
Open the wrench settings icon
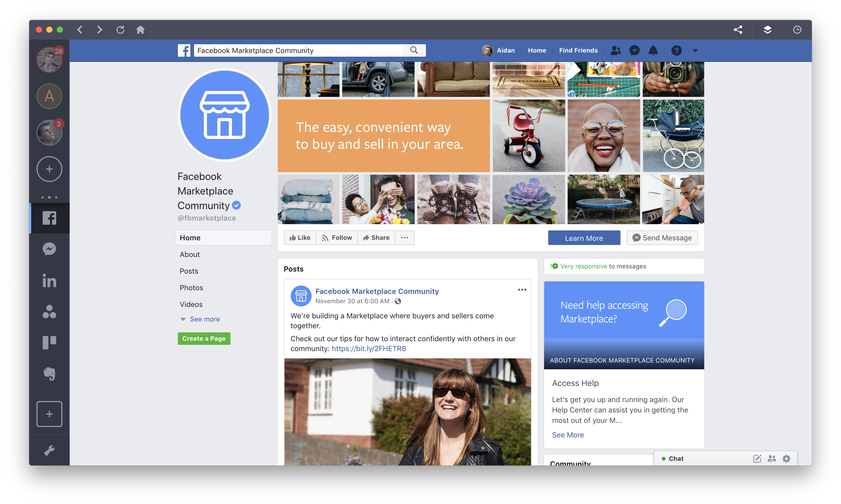click(50, 450)
